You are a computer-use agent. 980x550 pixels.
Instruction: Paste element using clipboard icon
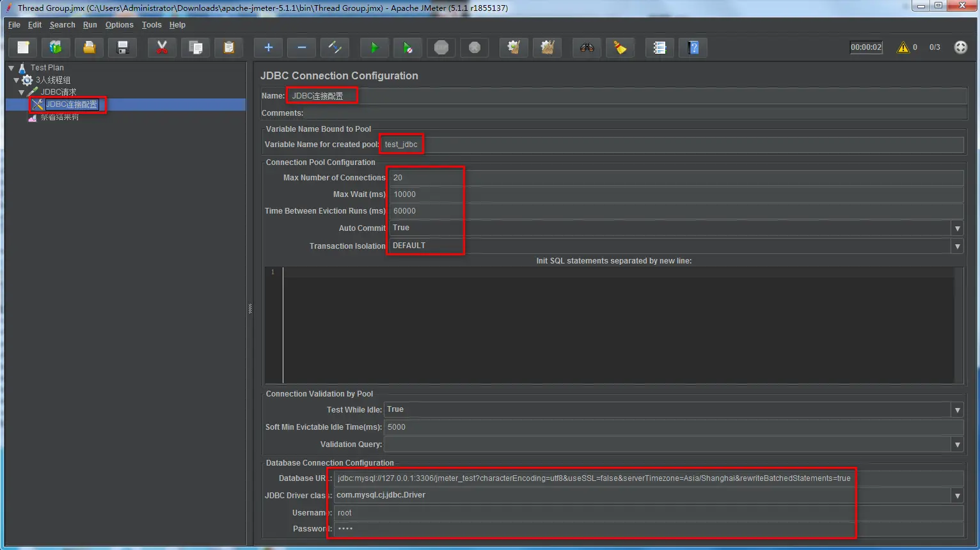tap(229, 47)
